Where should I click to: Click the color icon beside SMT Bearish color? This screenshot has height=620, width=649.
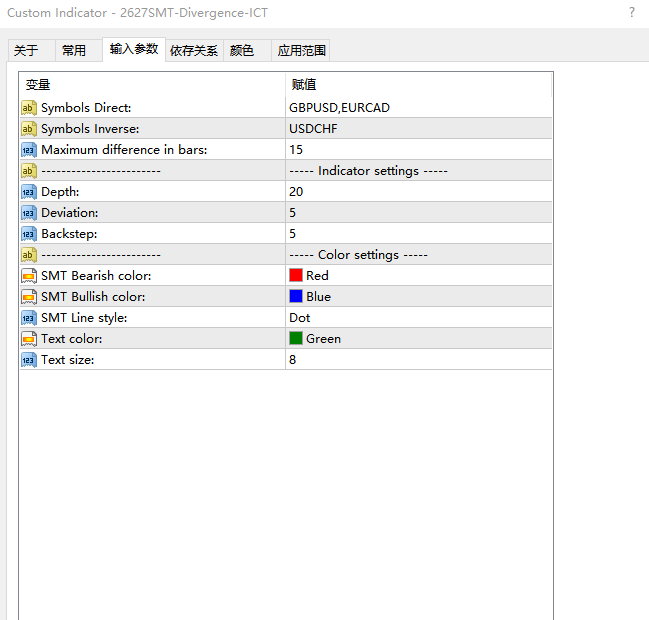pos(28,276)
